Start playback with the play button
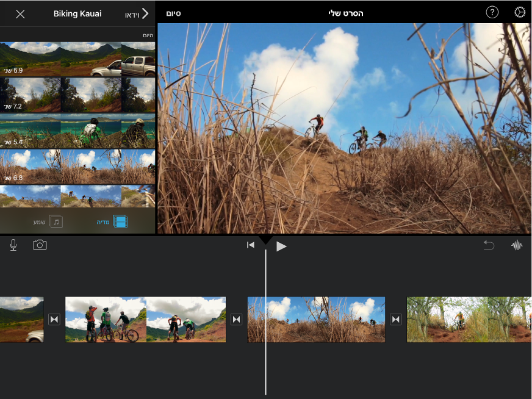 tap(281, 246)
